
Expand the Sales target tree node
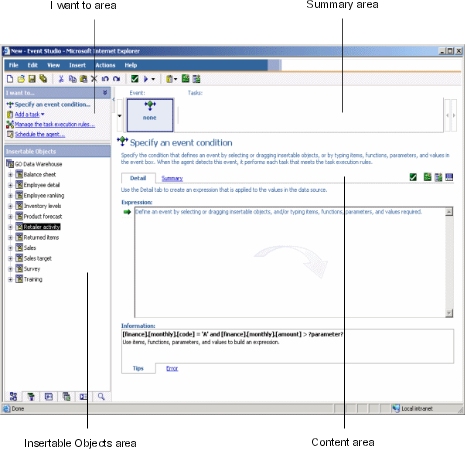pyautogui.click(x=10, y=258)
